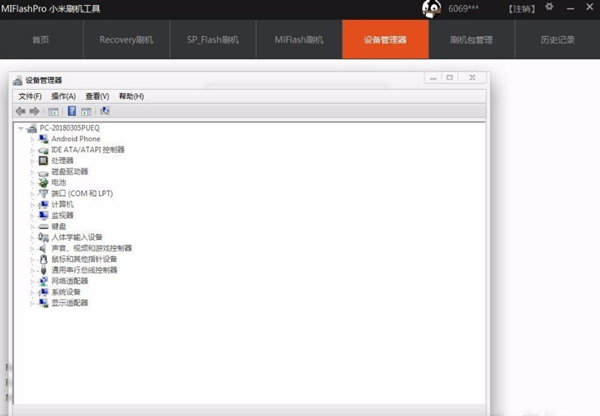Select 鼠标和其他指针设备 row
This screenshot has width=600, height=416.
pos(84,259)
